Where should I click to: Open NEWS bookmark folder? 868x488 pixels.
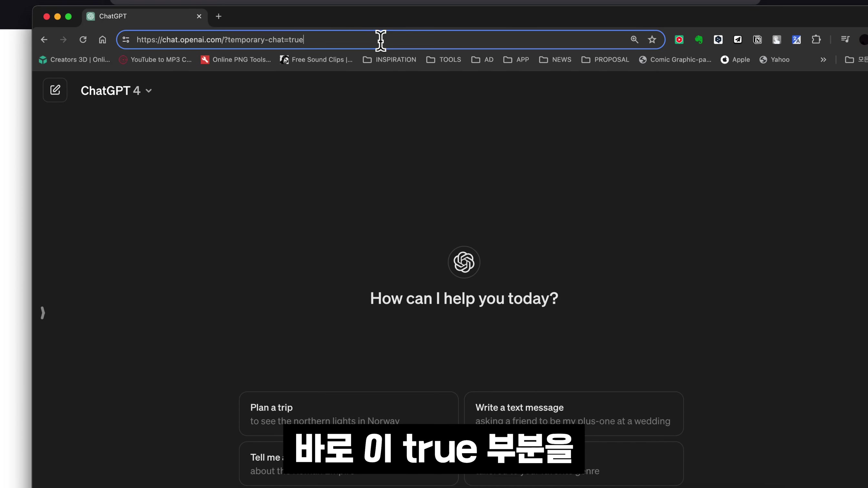pos(555,60)
